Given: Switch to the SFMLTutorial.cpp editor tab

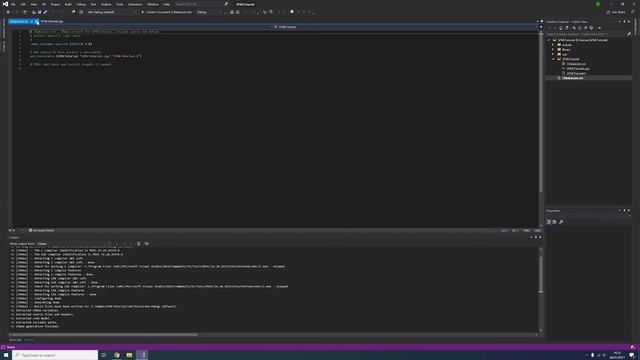Looking at the screenshot, I should click(52, 21).
